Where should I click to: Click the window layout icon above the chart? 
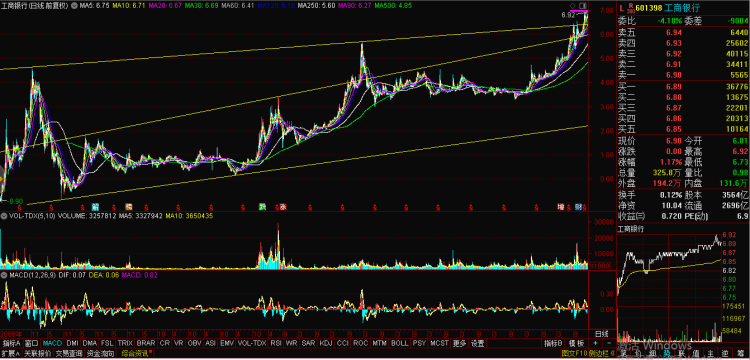[582, 5]
